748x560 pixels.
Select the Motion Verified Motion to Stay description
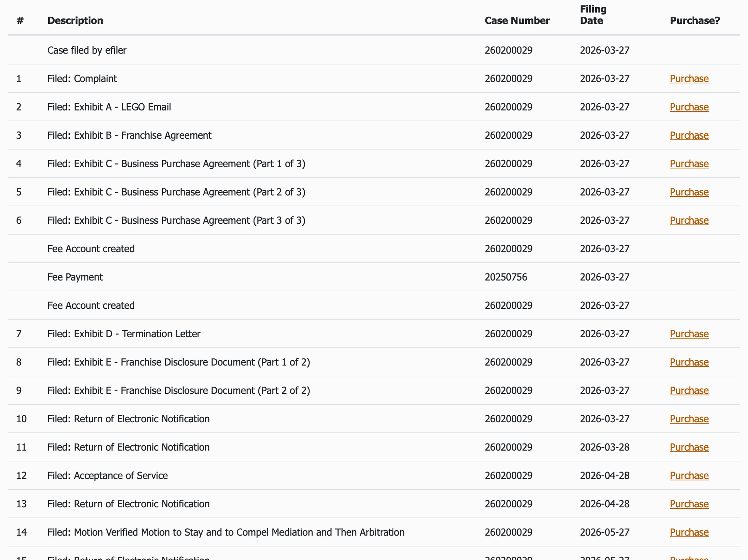pyautogui.click(x=226, y=532)
